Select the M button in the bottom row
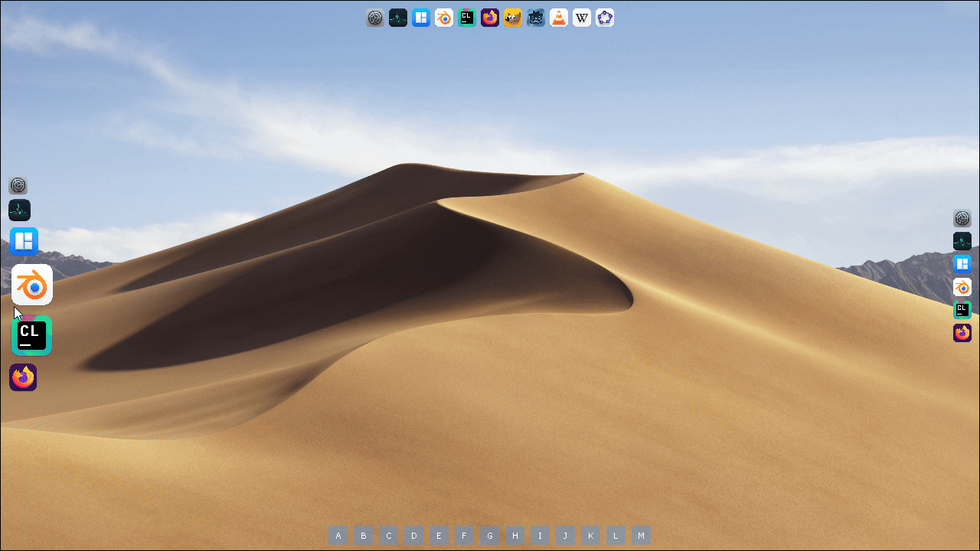Screen dimensions: 980x551 pyautogui.click(x=641, y=536)
